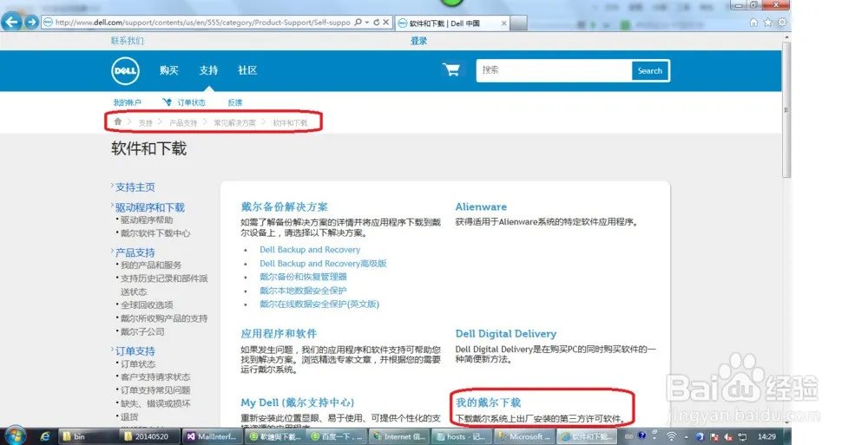The width and height of the screenshot is (868, 445).
Task: Open the browser Tools gear icon
Action: (x=782, y=23)
